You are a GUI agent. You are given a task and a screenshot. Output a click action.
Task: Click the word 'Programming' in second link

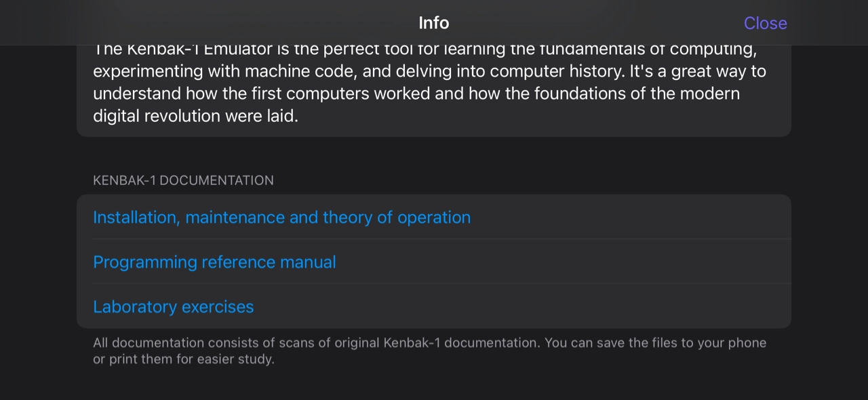[x=144, y=262]
